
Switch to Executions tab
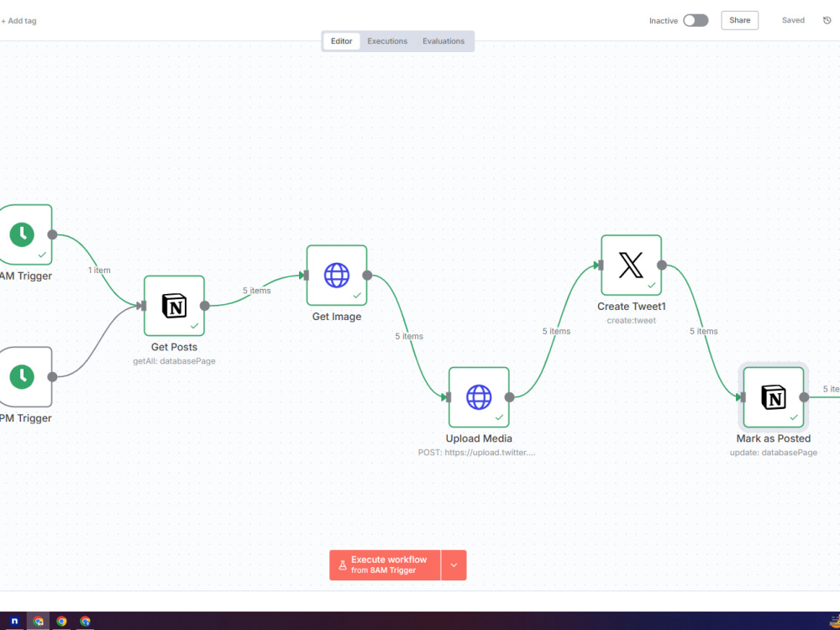tap(387, 41)
